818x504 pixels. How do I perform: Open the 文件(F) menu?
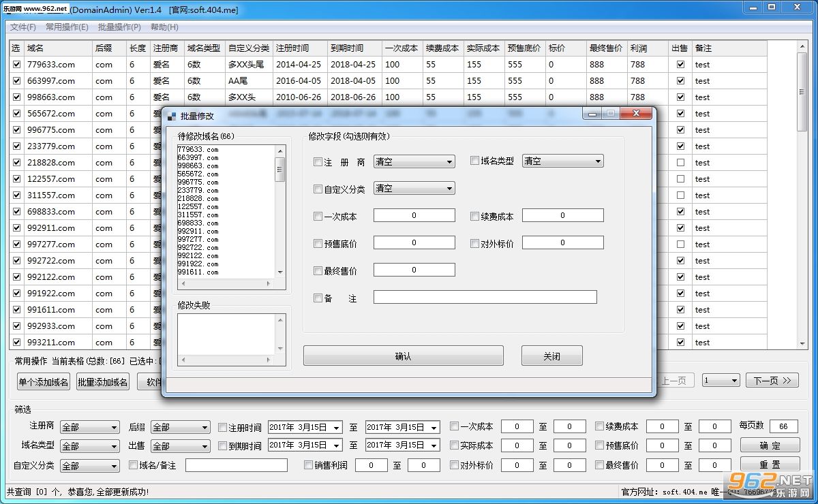[x=23, y=27]
